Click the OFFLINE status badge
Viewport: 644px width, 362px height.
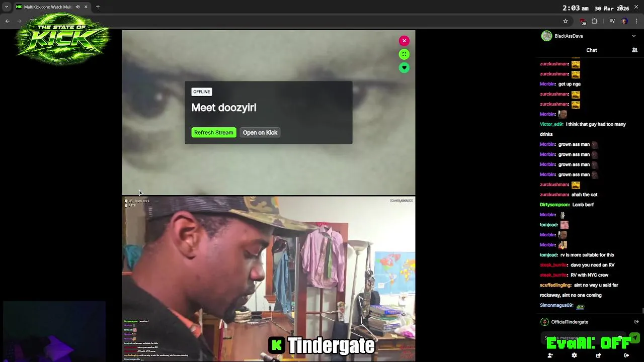[x=201, y=92]
